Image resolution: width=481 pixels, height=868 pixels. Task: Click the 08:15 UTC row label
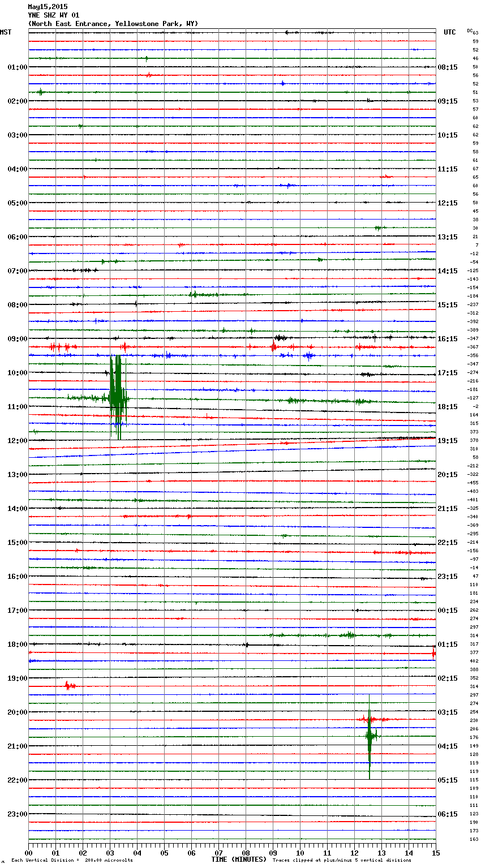(x=448, y=67)
